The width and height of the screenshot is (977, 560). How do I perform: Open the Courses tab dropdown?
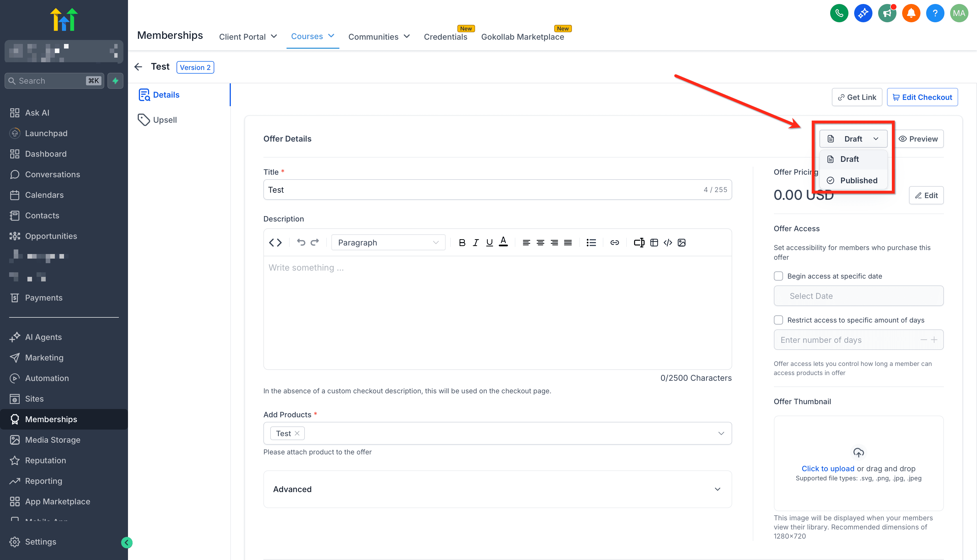click(x=312, y=36)
